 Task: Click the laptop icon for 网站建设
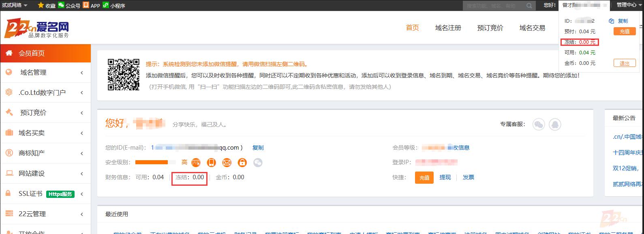(9, 173)
